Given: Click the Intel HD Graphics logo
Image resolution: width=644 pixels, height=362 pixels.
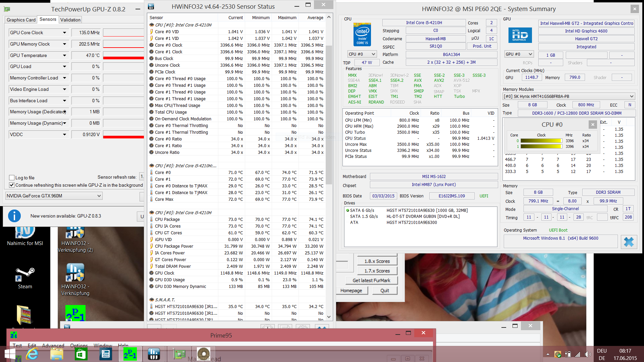Looking at the screenshot, I should pos(520,35).
